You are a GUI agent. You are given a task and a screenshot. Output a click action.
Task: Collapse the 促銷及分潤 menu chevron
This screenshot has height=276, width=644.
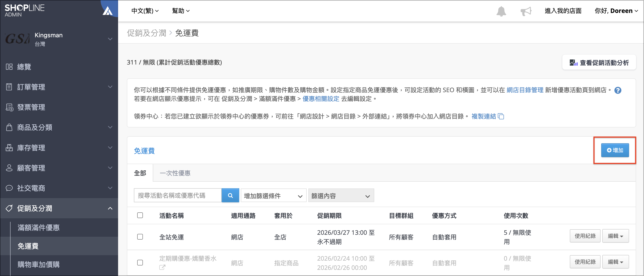click(110, 208)
